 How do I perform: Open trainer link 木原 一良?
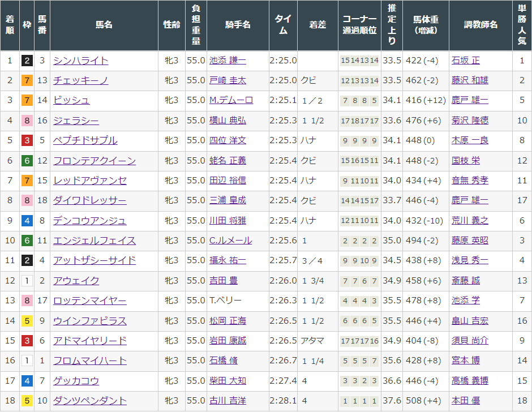[470, 140]
